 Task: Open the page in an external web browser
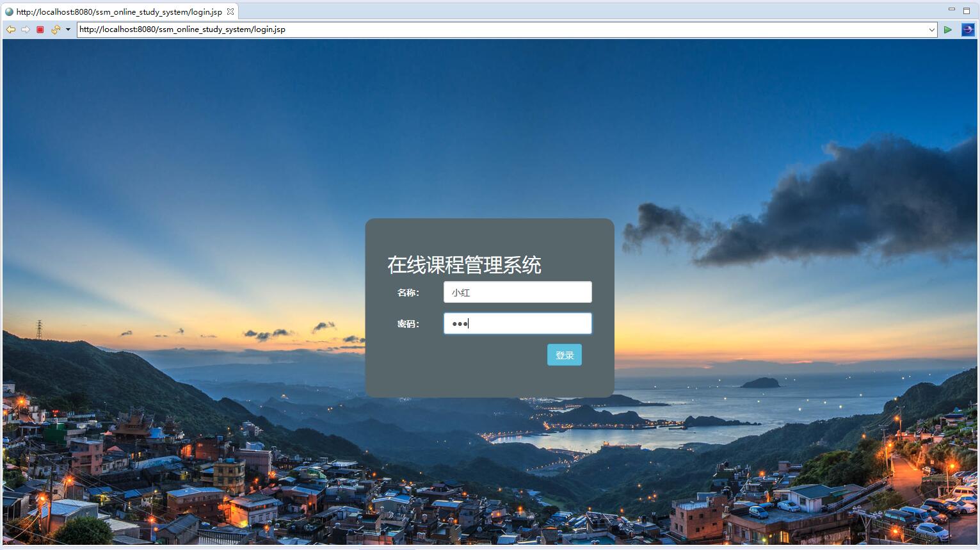click(x=968, y=29)
